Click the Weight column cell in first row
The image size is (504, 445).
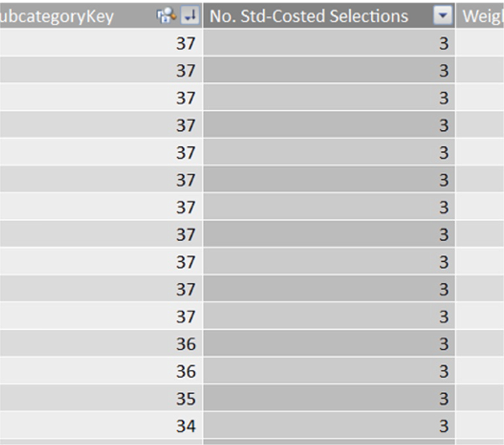point(482,44)
